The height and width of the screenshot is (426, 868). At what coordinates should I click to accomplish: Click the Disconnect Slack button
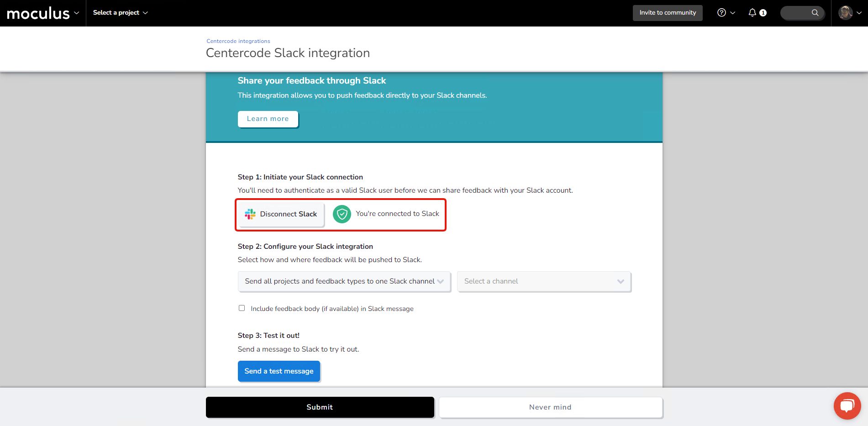[x=281, y=214]
